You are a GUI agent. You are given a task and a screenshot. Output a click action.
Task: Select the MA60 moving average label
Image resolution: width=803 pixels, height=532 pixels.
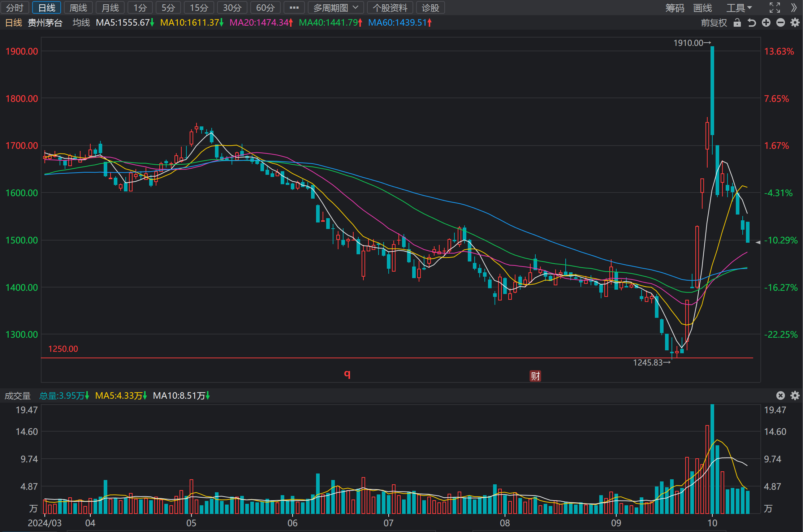click(x=400, y=23)
